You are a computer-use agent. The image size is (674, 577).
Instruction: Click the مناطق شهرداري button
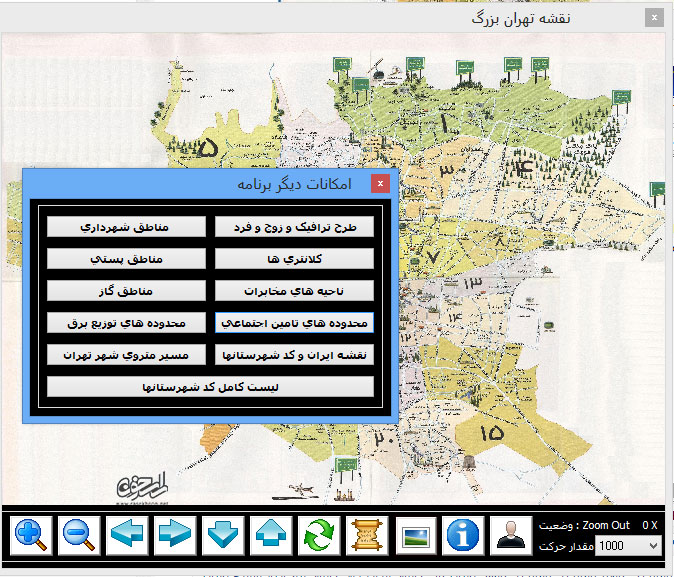pyautogui.click(x=126, y=227)
